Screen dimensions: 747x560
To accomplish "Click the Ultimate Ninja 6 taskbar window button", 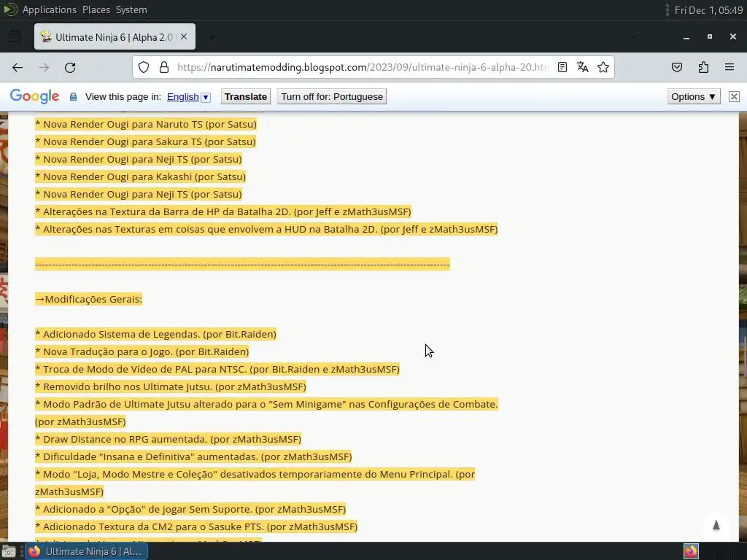I will 87,551.
